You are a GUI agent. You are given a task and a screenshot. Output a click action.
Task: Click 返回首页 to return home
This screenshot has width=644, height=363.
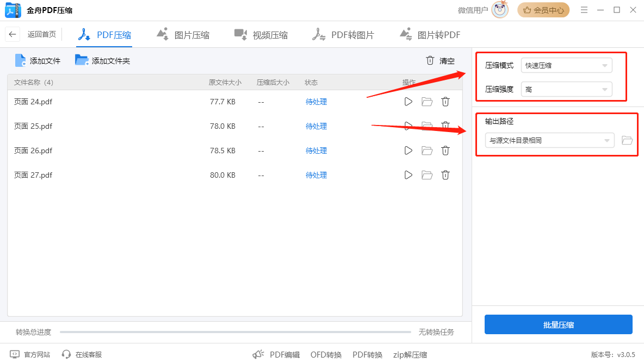coord(41,34)
